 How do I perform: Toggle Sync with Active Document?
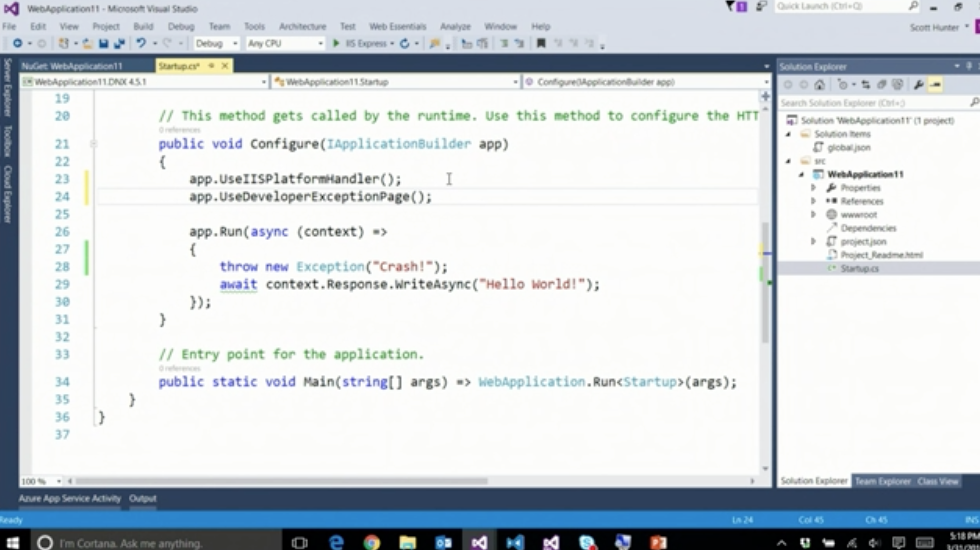click(866, 85)
